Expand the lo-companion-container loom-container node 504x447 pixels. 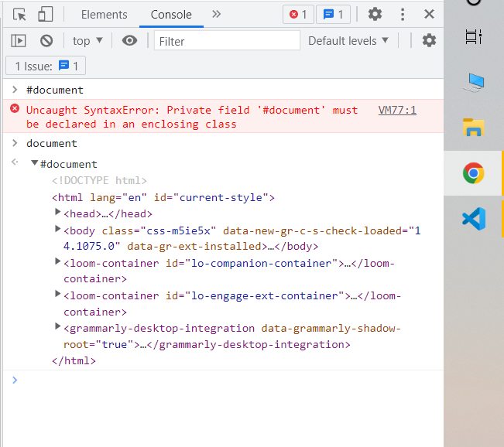pyautogui.click(x=57, y=261)
